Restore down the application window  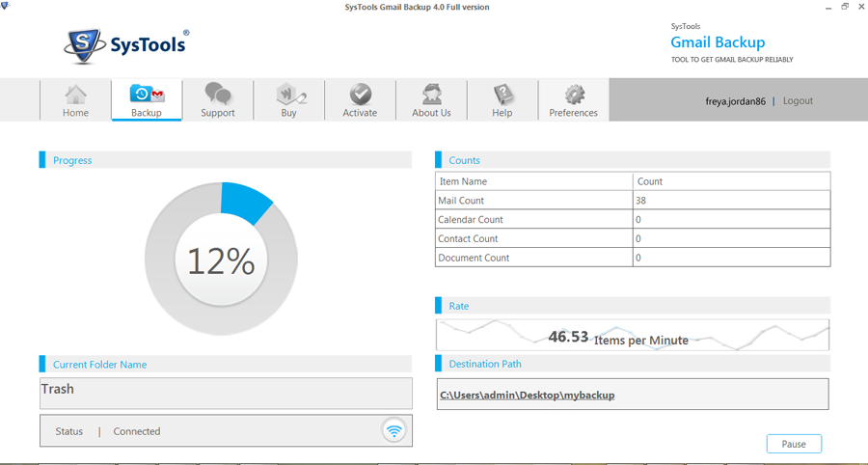pyautogui.click(x=845, y=7)
